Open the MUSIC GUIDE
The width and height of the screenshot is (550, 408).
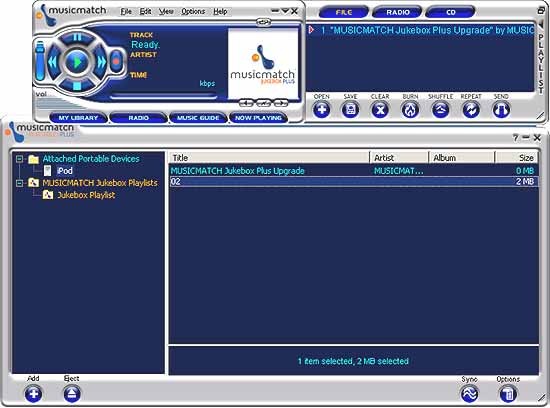click(198, 118)
